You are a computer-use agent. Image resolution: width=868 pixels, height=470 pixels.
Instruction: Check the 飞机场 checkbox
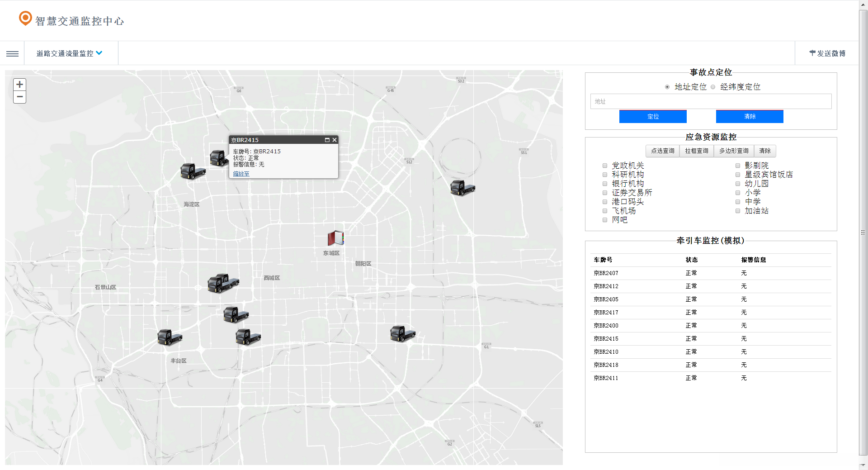(605, 211)
